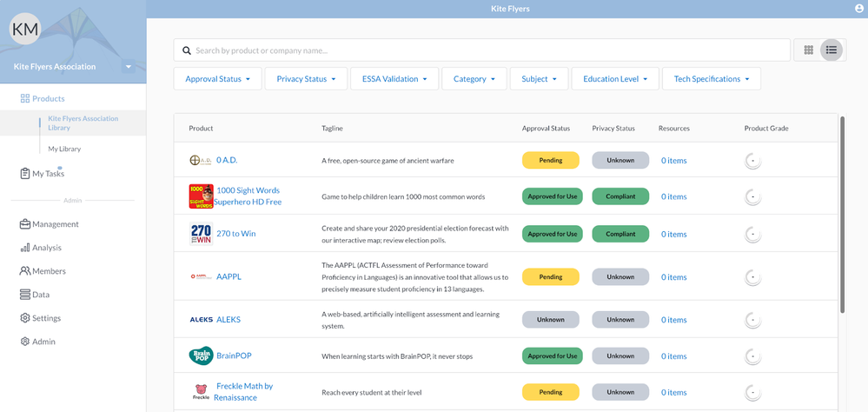The width and height of the screenshot is (868, 412).
Task: Expand the Kite Flyers Association organization menu
Action: pos(129,67)
